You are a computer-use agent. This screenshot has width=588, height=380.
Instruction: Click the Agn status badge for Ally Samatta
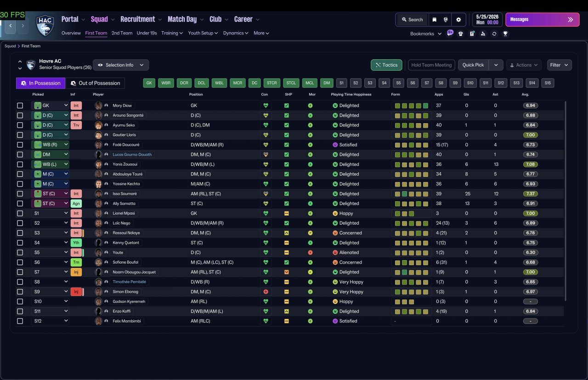pos(76,204)
